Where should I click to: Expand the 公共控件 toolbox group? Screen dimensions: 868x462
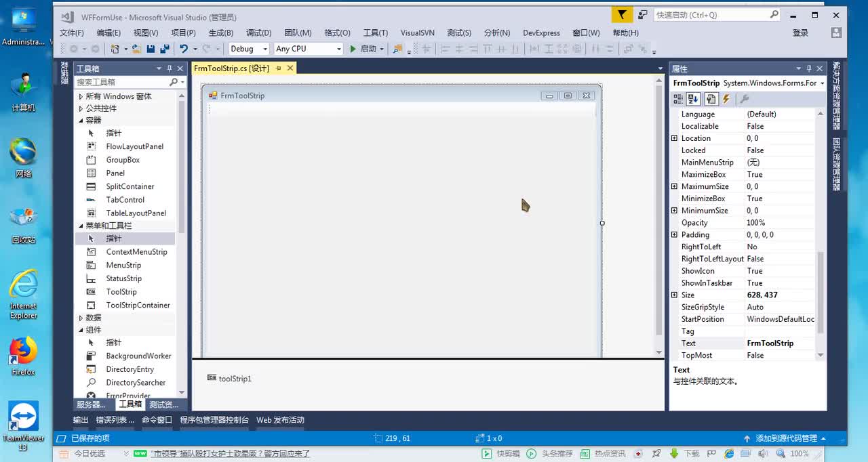click(x=81, y=108)
